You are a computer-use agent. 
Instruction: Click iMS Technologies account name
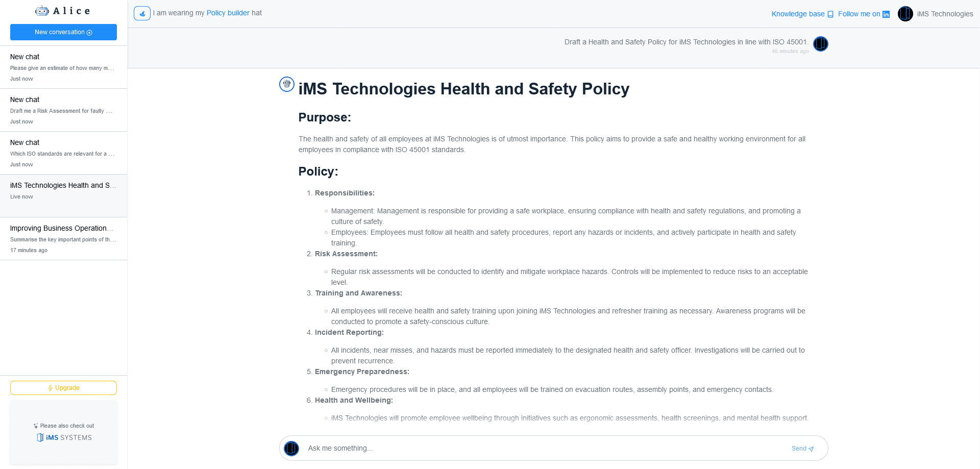point(945,14)
